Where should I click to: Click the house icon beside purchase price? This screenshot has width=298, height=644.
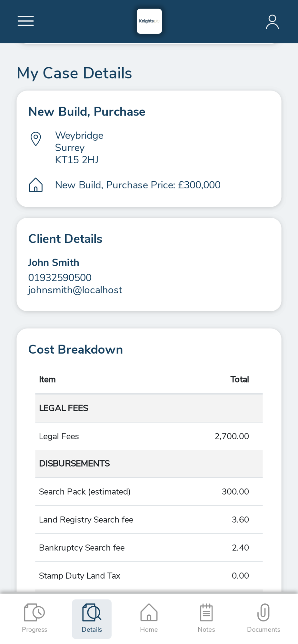[36, 185]
